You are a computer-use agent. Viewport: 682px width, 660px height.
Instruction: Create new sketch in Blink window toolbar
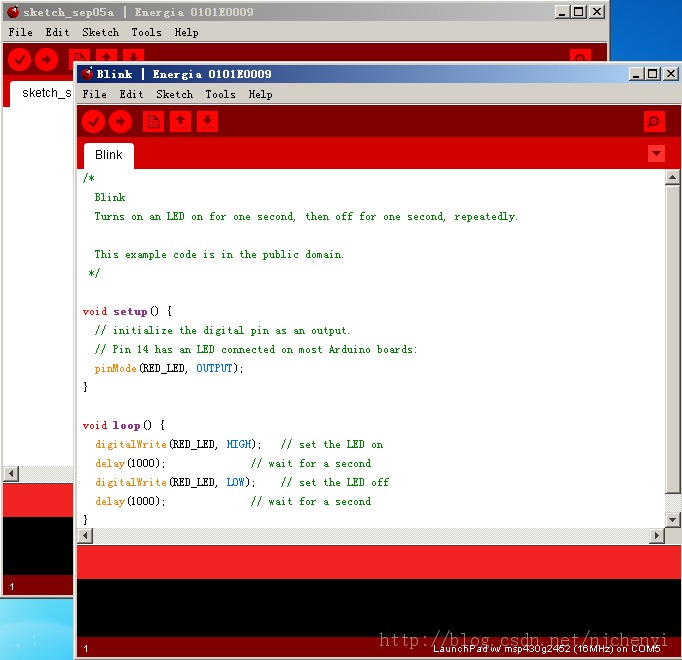click(x=154, y=121)
